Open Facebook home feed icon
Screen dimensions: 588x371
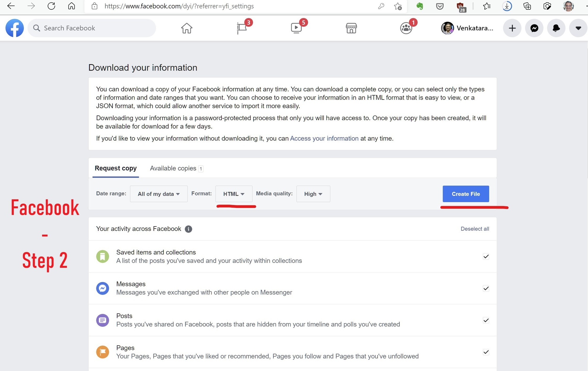[x=187, y=28]
